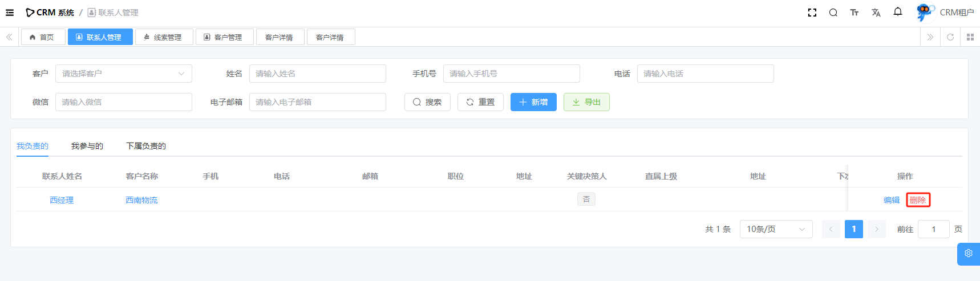Open the 西南物流 customer link

coord(141,200)
